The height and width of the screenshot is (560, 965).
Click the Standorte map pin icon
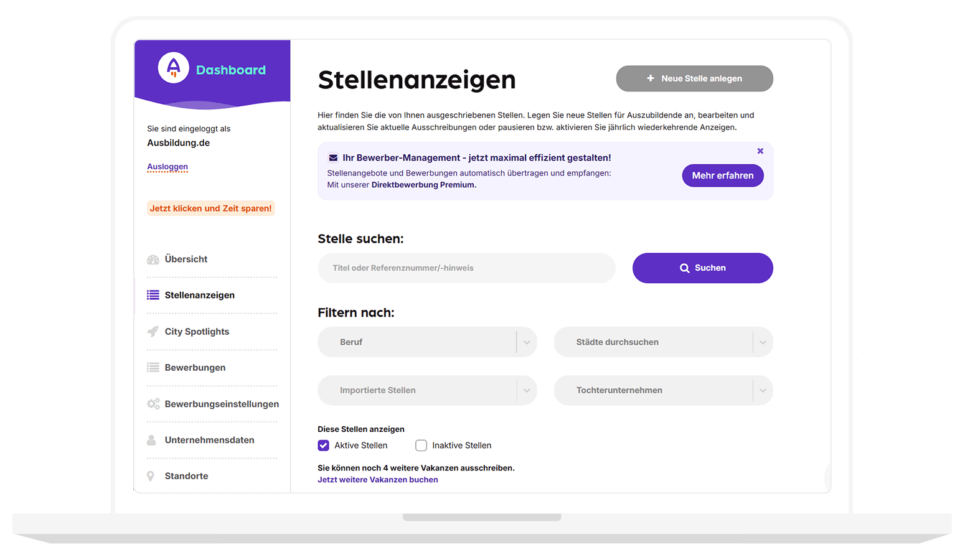click(x=151, y=476)
